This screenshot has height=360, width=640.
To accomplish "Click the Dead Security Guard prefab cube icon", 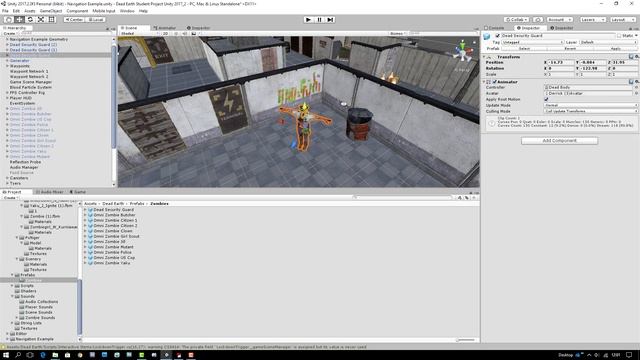I will pyautogui.click(x=487, y=37).
